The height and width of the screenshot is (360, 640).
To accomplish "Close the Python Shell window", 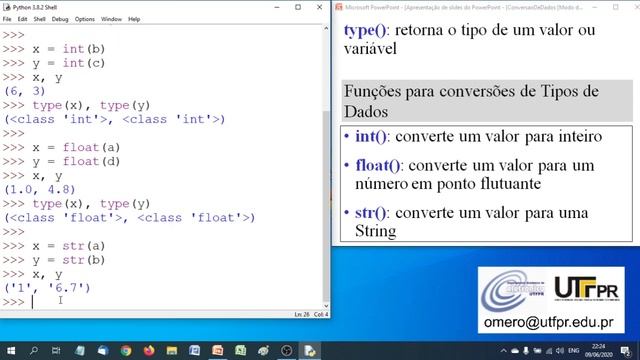I will 320,7.
